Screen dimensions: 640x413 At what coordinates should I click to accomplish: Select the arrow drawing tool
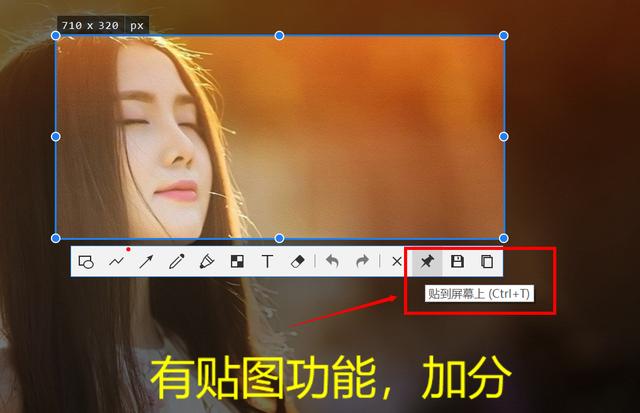[146, 262]
